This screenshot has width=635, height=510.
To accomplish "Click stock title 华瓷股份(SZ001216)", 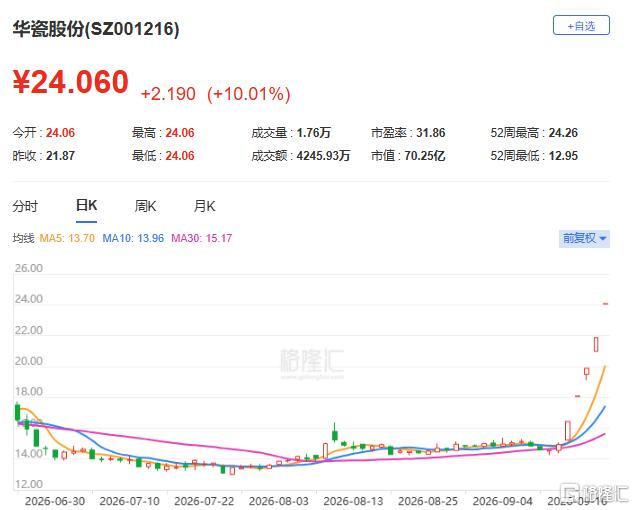I will coord(96,29).
